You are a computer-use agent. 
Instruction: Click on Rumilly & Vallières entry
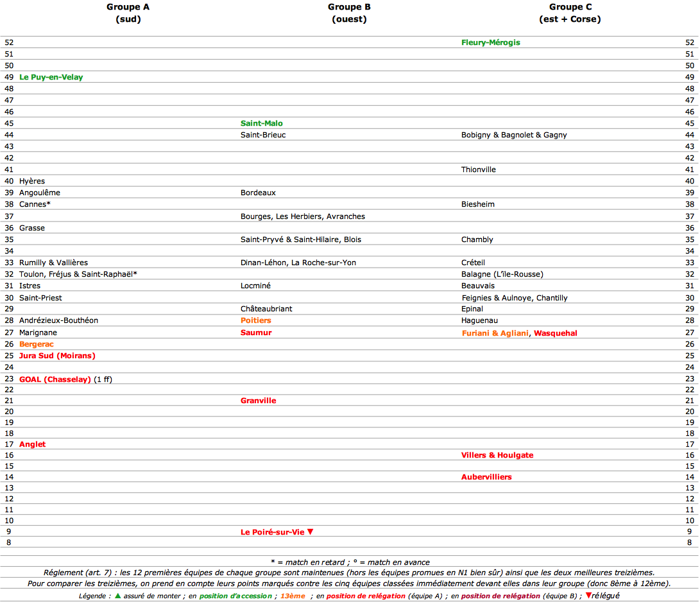click(53, 262)
